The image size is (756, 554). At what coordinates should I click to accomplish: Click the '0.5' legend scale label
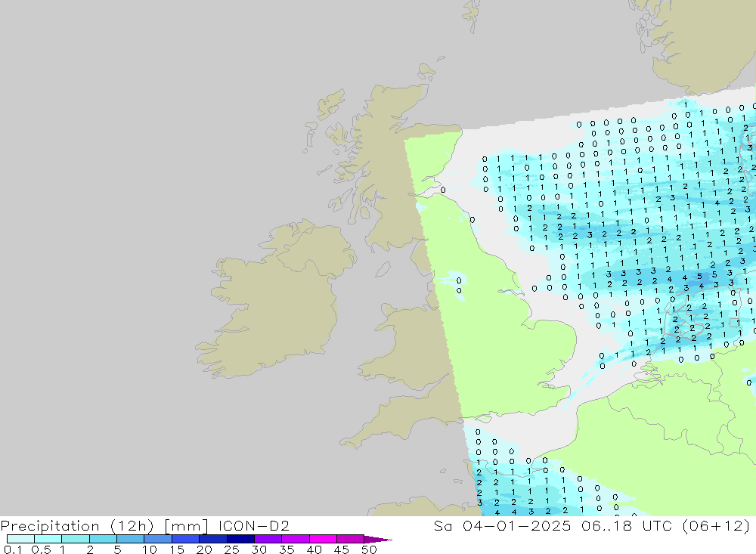point(41,549)
